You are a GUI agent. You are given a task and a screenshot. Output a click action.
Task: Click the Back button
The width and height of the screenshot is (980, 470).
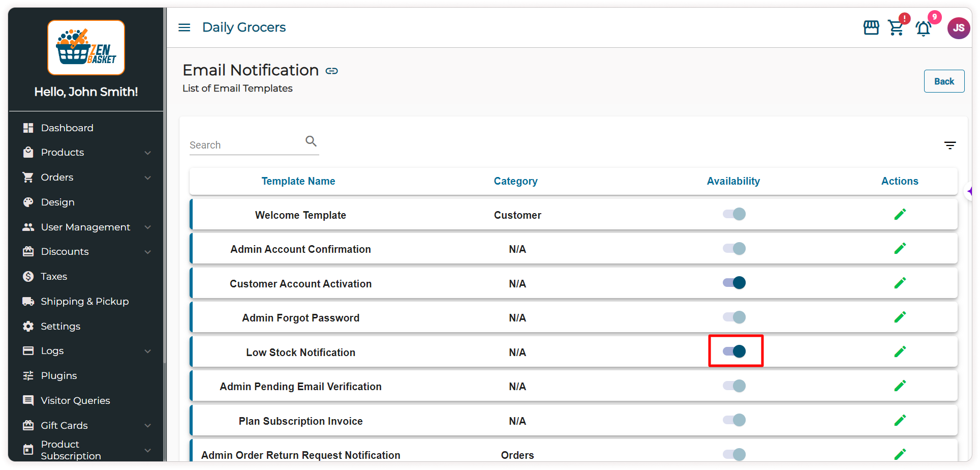(x=943, y=81)
